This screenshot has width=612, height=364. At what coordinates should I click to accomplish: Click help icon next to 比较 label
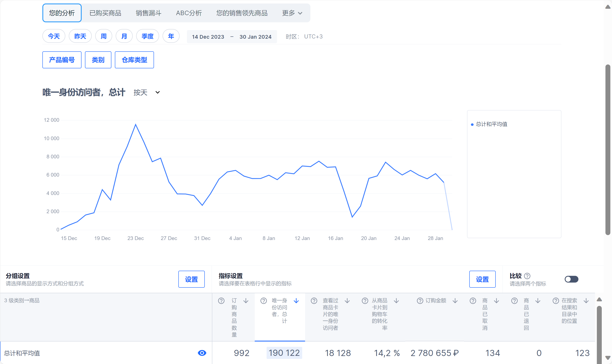(x=527, y=276)
